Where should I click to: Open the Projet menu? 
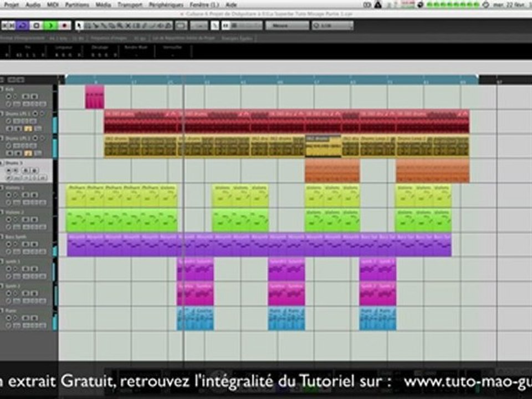click(11, 5)
